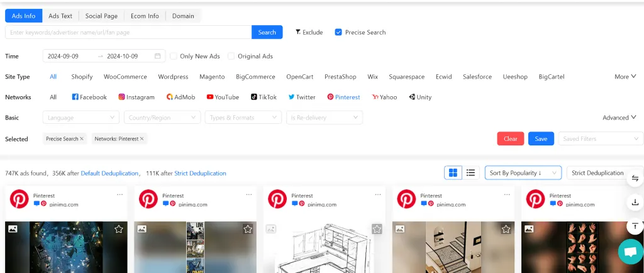Open the calendar icon in date range

click(x=158, y=56)
